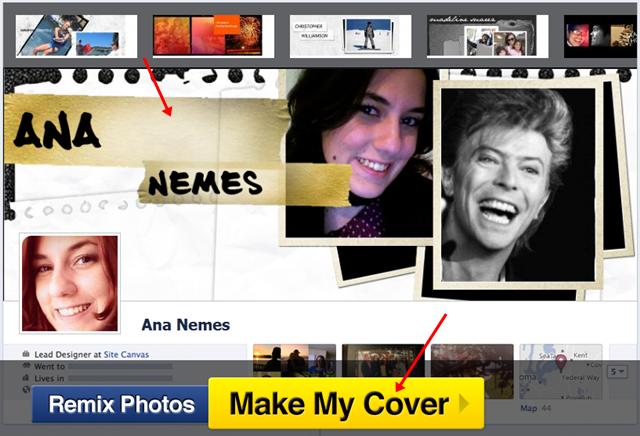
Task: Open the reddish blossom photo thumbnail
Action: tap(472, 371)
